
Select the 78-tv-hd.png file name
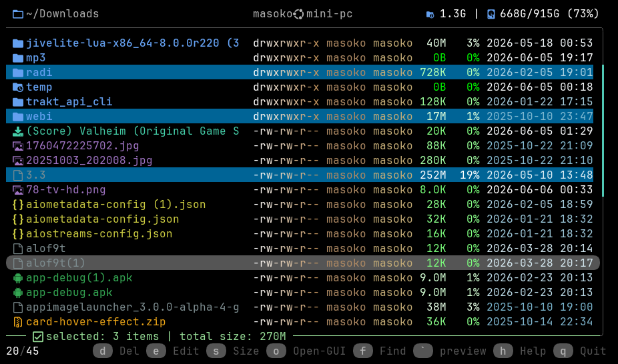pyautogui.click(x=66, y=190)
